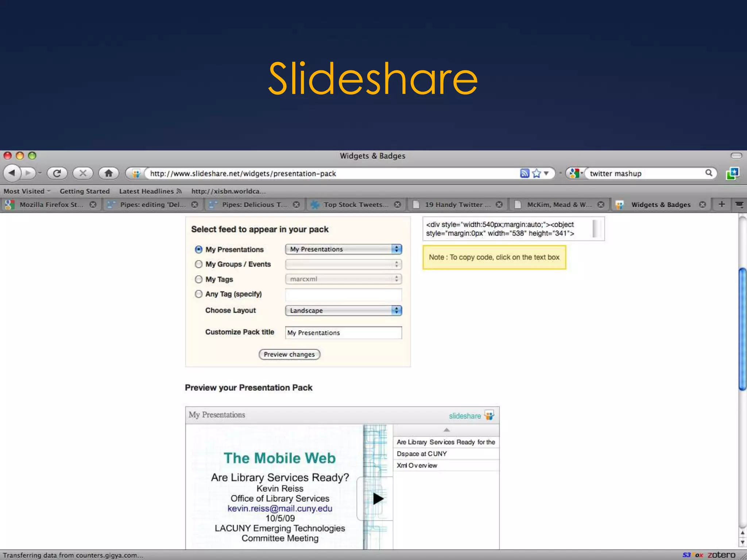This screenshot has width=747, height=560.
Task: Select the Any Tag (specify) radio button
Action: [198, 294]
